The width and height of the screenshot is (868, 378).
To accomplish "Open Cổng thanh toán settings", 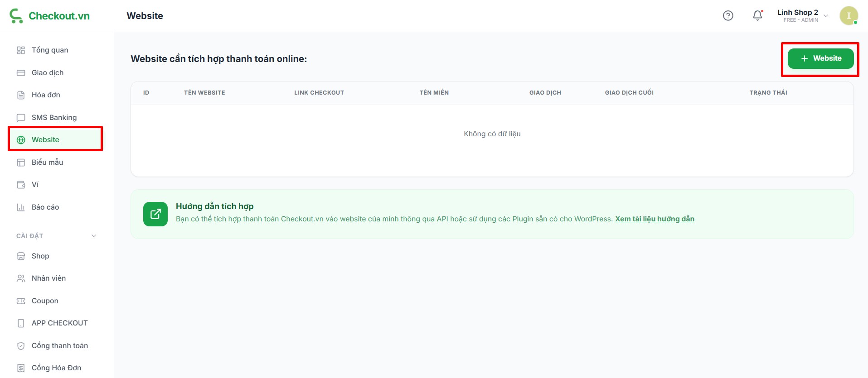I will click(59, 346).
